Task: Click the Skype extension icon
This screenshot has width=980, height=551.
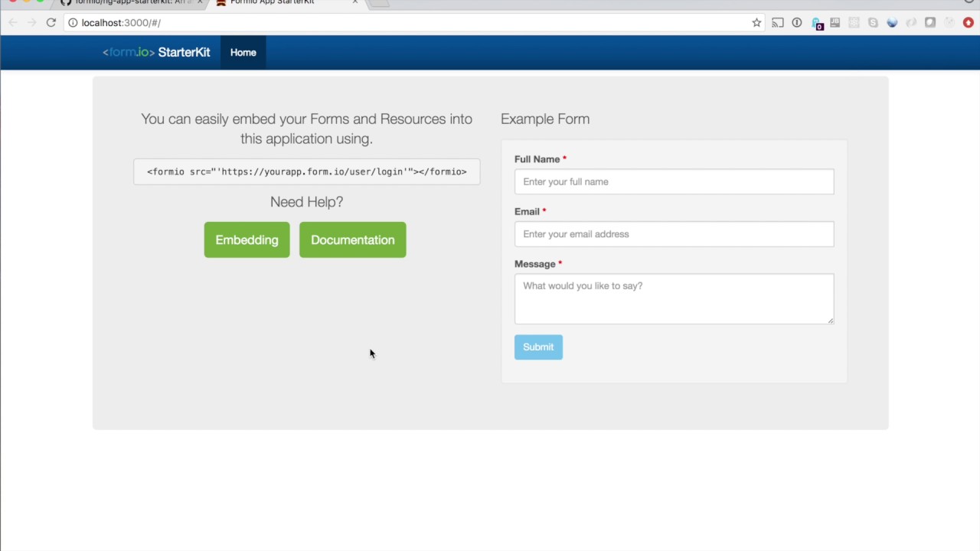Action: point(873,22)
